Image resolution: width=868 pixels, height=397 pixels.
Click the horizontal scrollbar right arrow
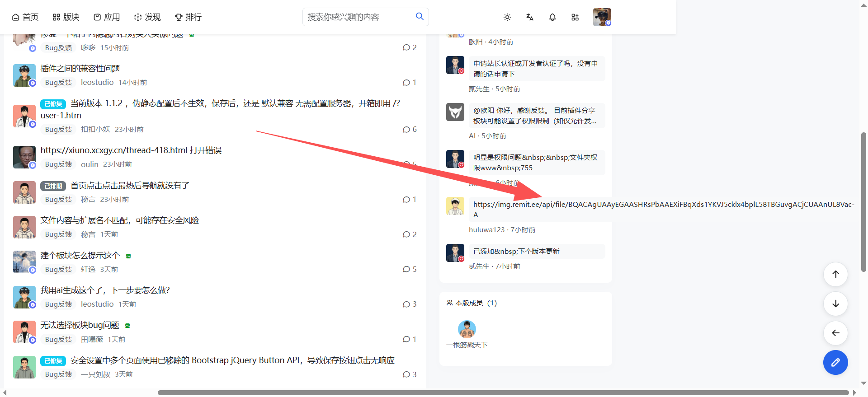pyautogui.click(x=854, y=393)
